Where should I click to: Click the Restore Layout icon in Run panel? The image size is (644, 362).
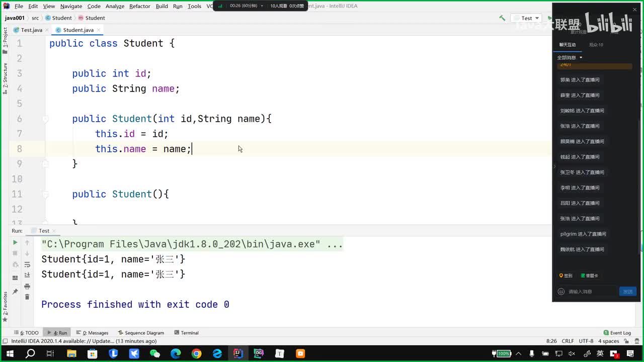point(15,278)
